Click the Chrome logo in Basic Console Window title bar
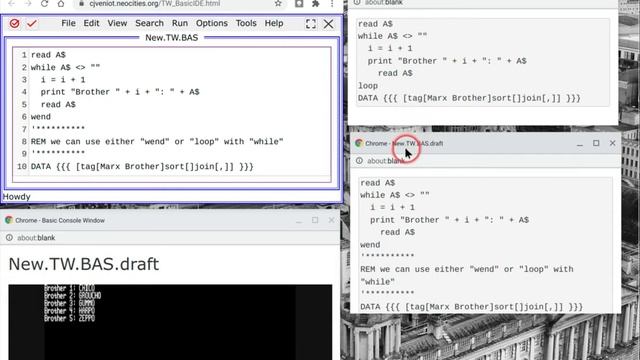The height and width of the screenshot is (360, 640). [x=9, y=220]
